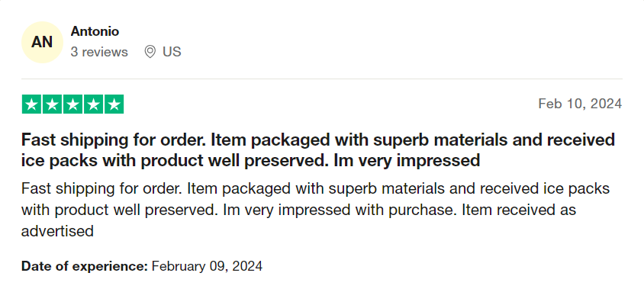Click the 'Date of experience:' label
This screenshot has width=644, height=289.
84,266
